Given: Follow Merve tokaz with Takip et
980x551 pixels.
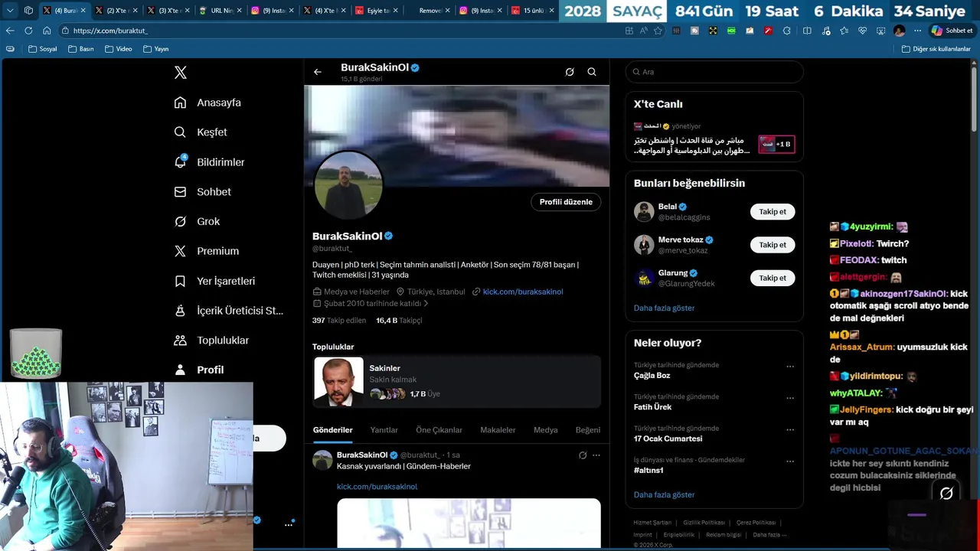Looking at the screenshot, I should click(x=773, y=245).
